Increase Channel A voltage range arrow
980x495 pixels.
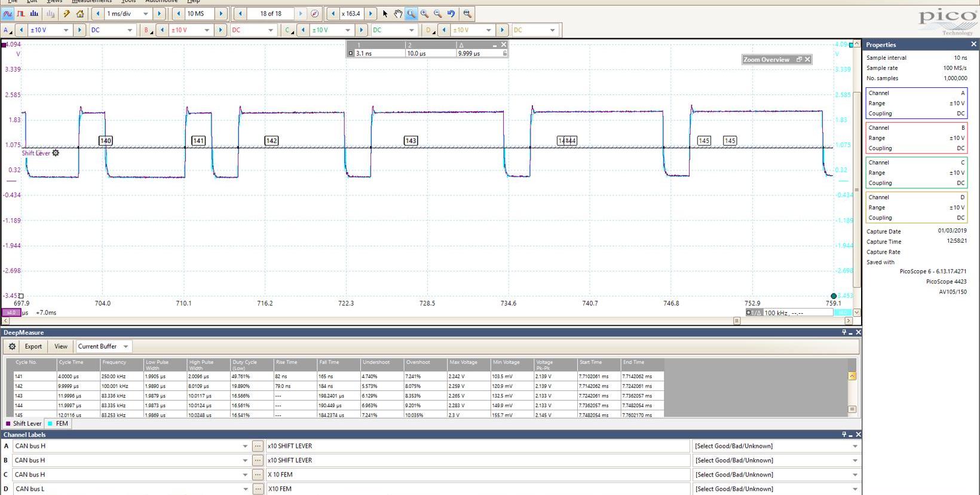tap(79, 30)
